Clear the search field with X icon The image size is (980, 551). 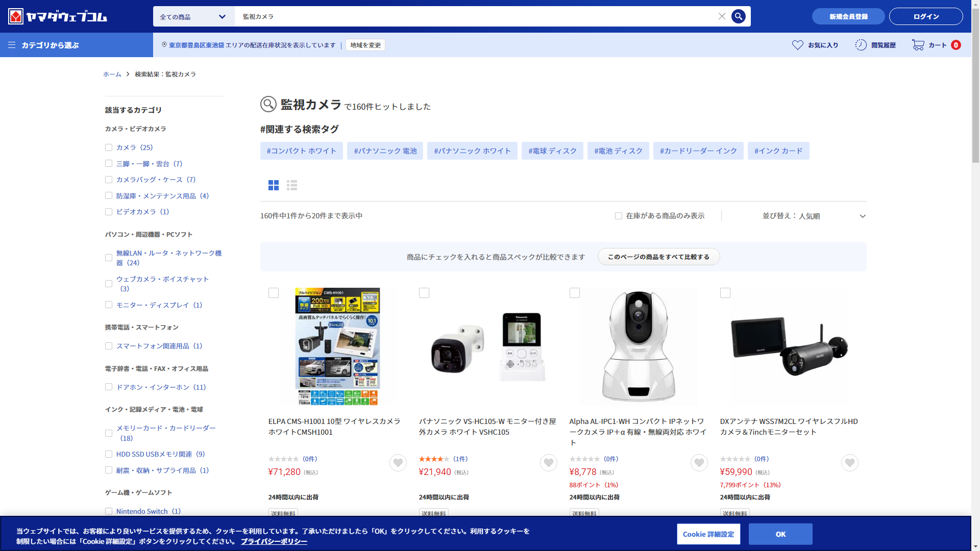[722, 16]
